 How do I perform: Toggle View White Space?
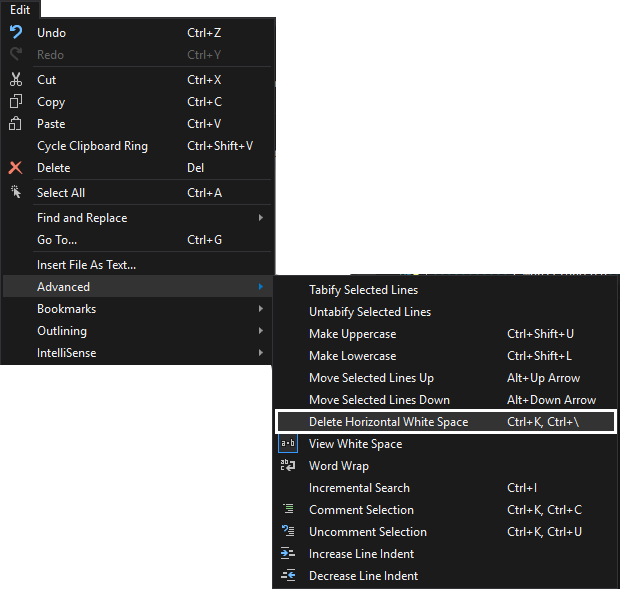tap(355, 444)
